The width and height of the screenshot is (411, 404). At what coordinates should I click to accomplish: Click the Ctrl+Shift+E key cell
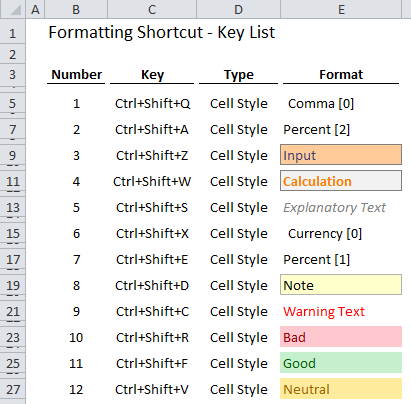point(152,259)
